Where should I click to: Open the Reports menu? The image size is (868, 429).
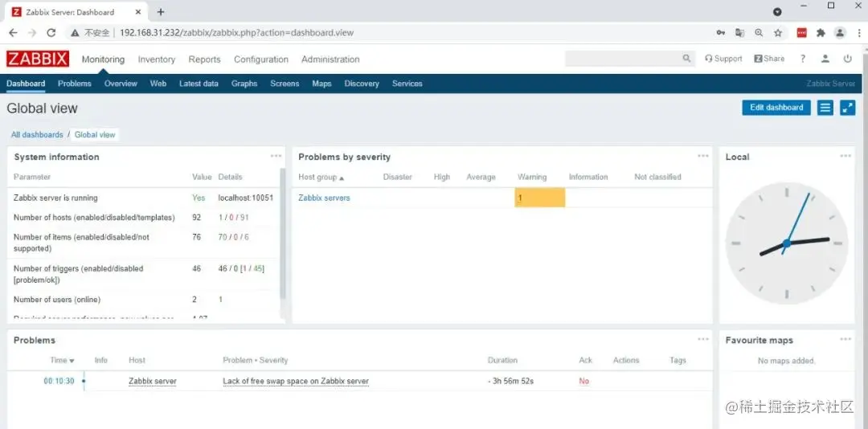click(x=204, y=59)
